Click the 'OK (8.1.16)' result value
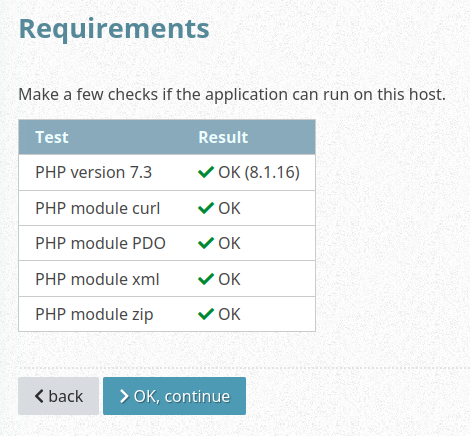This screenshot has height=436, width=470. point(259,172)
